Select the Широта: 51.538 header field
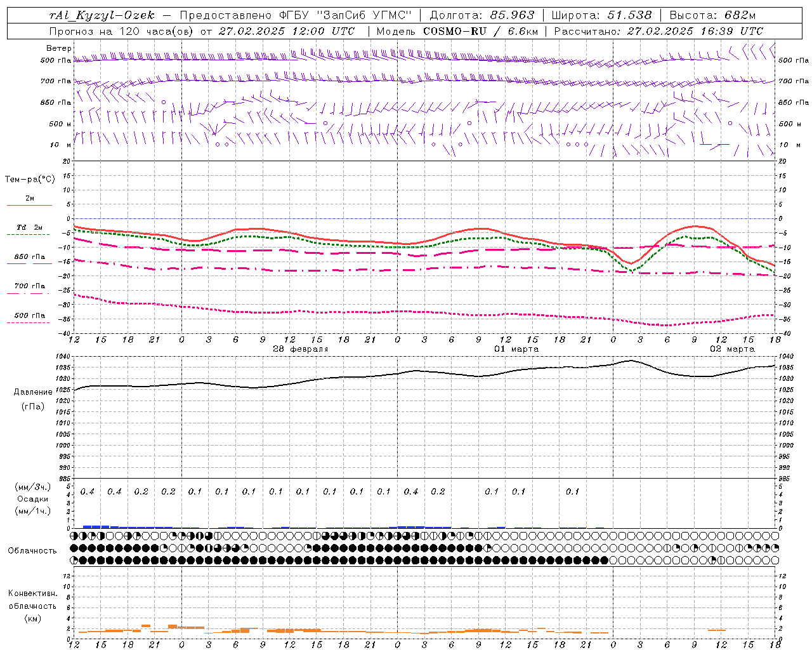Screen dimensions: 812x650 click(x=601, y=15)
